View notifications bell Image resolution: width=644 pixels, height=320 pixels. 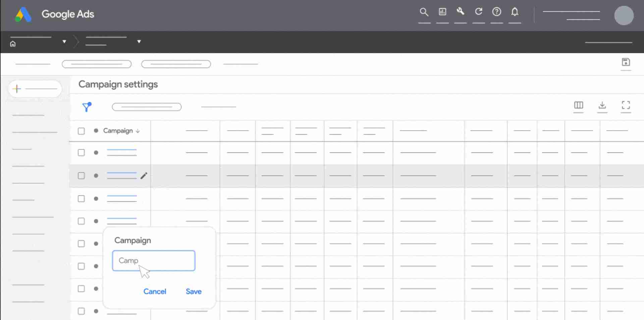[x=515, y=11]
